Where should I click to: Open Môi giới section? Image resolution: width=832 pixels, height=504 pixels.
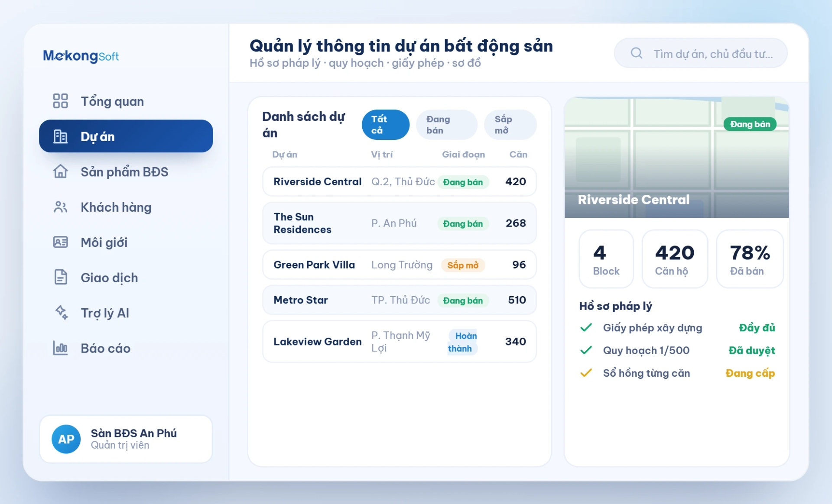pyautogui.click(x=126, y=242)
